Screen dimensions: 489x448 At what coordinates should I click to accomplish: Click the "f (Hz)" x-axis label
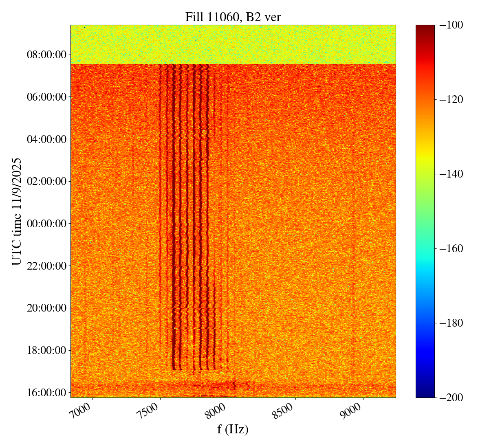233,429
